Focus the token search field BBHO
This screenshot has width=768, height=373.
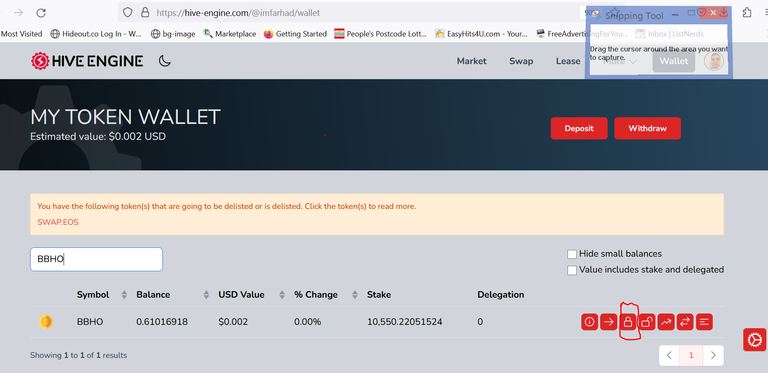96,259
